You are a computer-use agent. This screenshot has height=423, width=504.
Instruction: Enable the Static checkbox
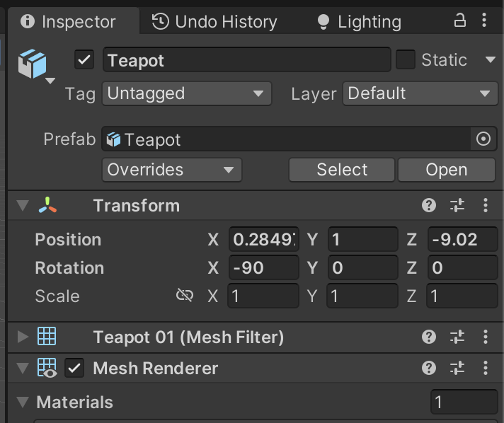tap(406, 59)
